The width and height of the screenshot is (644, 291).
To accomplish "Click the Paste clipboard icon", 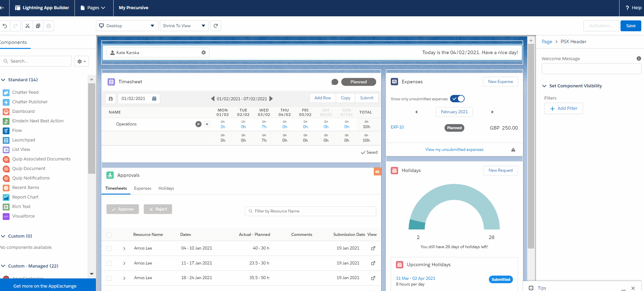I will 49,26.
